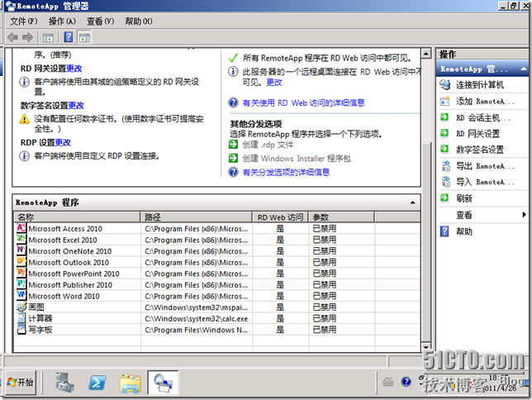The image size is (532, 400).
Task: Click the 帮助 icon in actions pane
Action: (x=444, y=231)
